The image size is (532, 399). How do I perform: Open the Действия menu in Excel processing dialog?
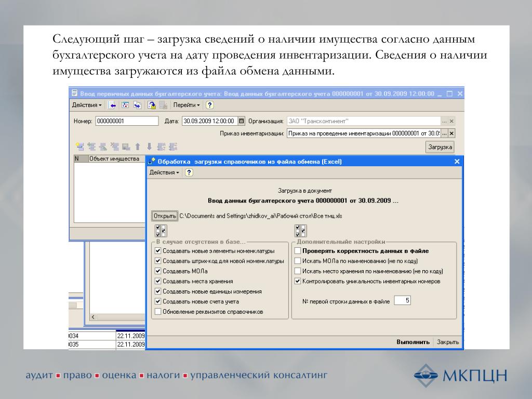pos(164,172)
